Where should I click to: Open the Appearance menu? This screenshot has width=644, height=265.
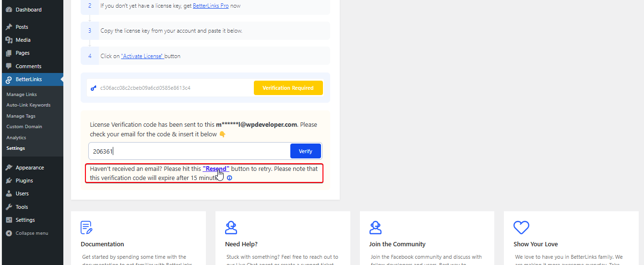point(32,168)
